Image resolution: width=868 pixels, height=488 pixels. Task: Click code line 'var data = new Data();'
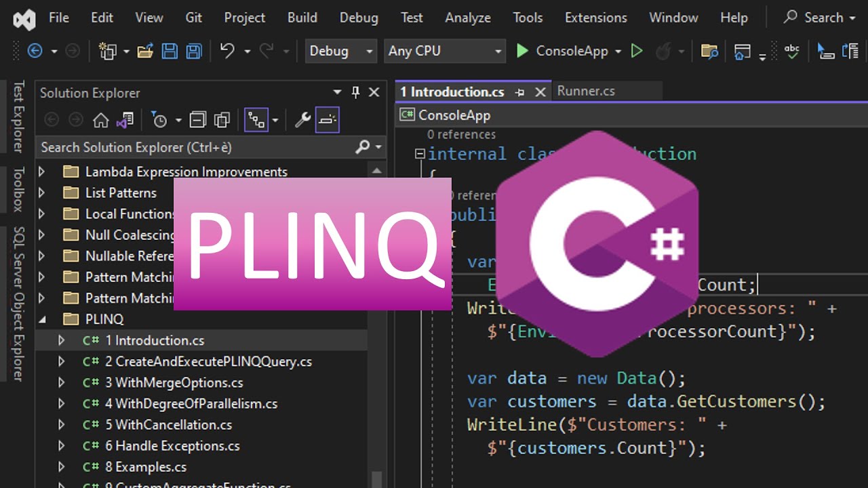tap(576, 378)
